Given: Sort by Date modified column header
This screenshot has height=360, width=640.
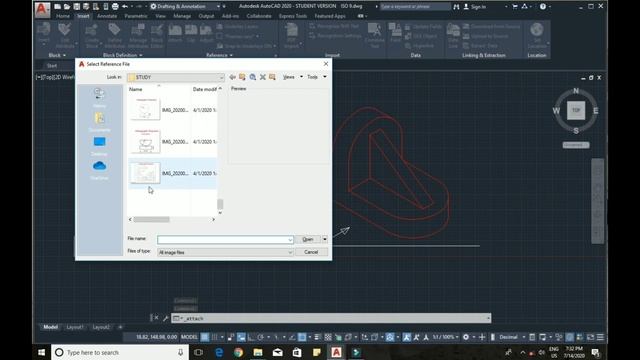Looking at the screenshot, I should 204,89.
